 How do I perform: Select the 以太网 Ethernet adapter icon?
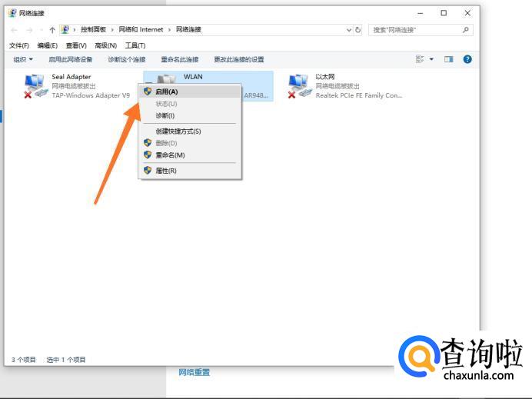[299, 85]
